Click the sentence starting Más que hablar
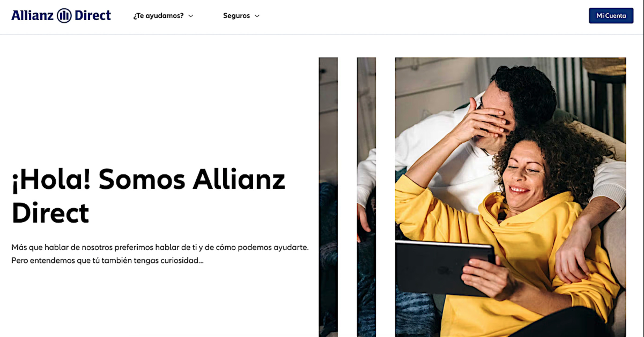644x337 pixels. (160, 247)
